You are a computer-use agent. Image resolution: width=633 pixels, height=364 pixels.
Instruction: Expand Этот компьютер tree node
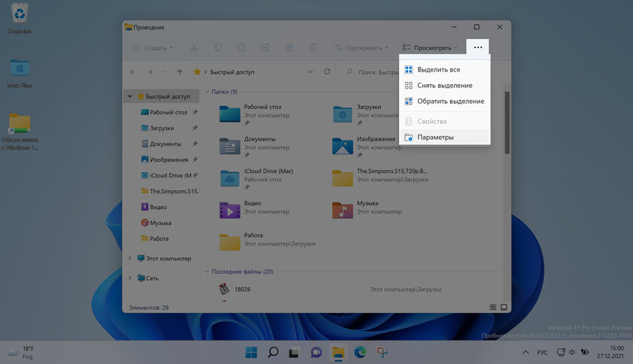(x=129, y=258)
